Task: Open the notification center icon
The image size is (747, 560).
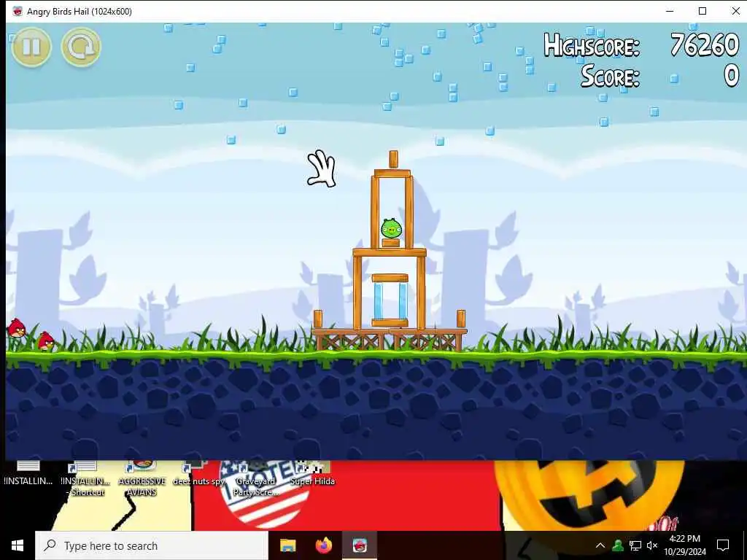Action: [723, 545]
